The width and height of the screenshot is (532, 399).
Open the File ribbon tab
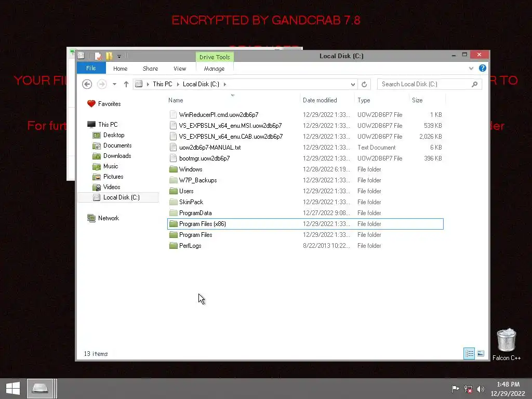pos(91,68)
